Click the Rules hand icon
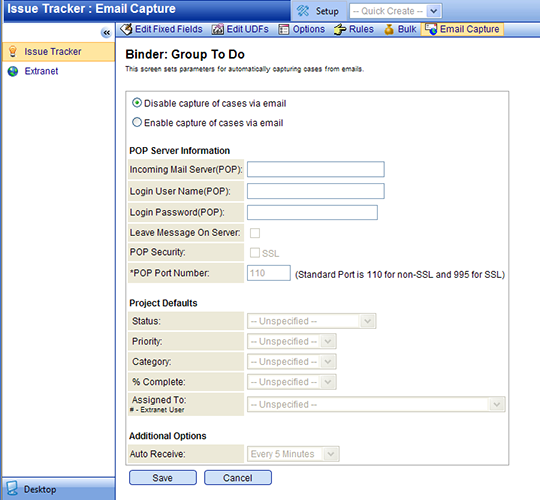Screen dimensions: 540x500 pyautogui.click(x=340, y=30)
